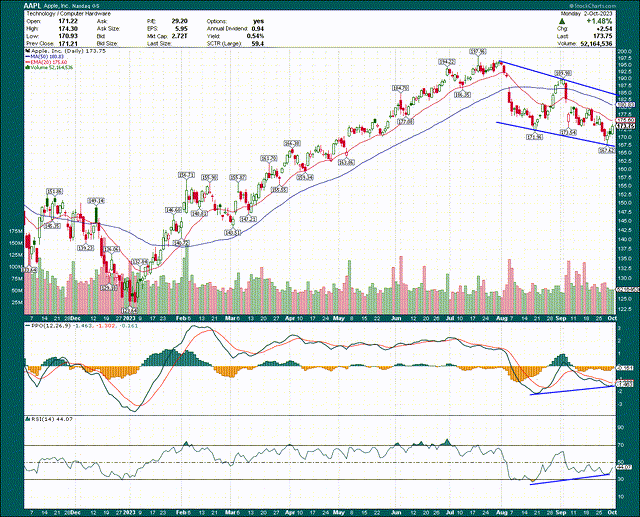Click the 177.08 price annotation
640x517 pixels.
[x=406, y=122]
